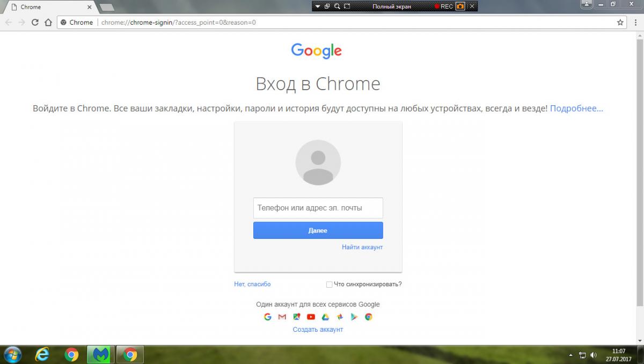Click the first Chrome icon on taskbar
This screenshot has height=364, width=644.
pyautogui.click(x=71, y=354)
